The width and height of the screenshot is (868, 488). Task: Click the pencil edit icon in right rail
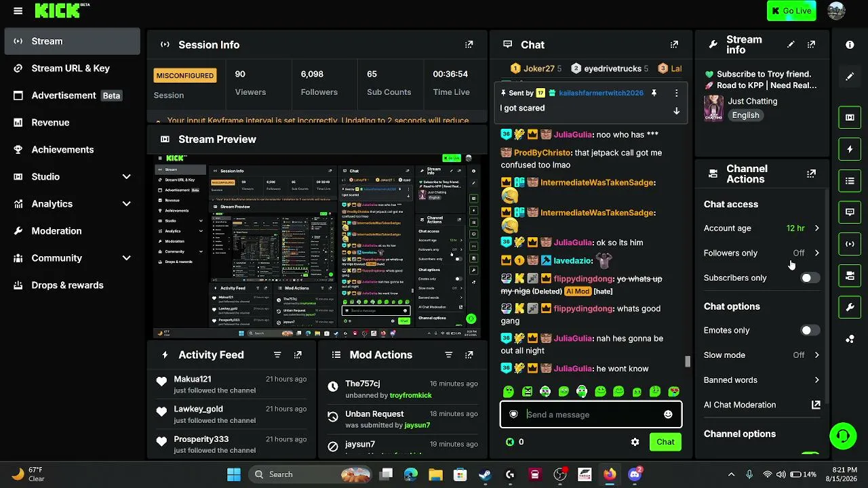[x=850, y=77]
